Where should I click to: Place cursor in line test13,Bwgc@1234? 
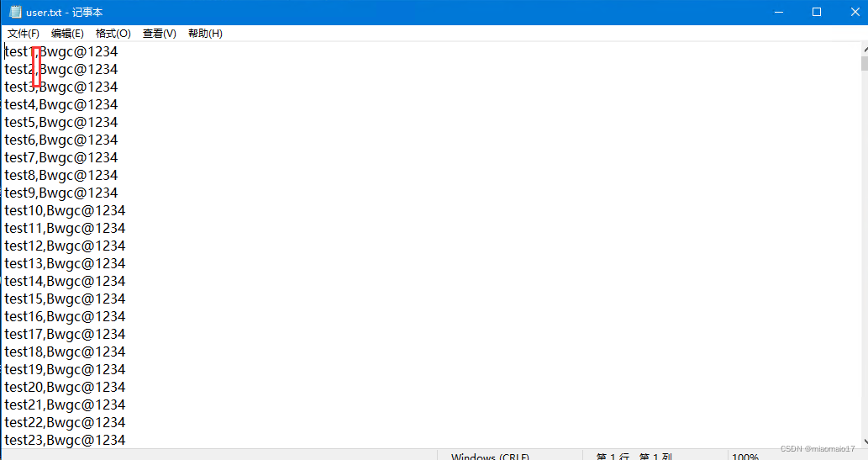(65, 264)
